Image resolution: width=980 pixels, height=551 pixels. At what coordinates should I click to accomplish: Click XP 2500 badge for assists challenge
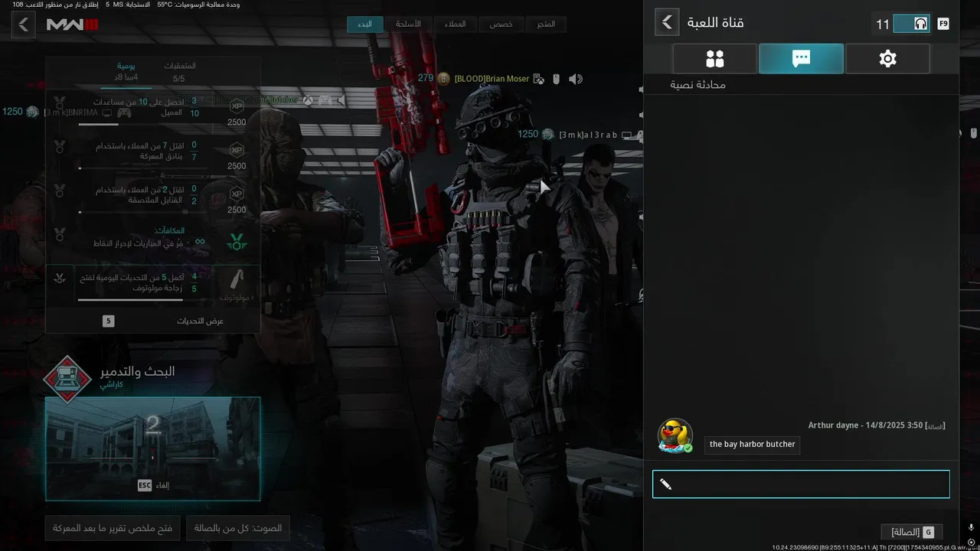[237, 108]
